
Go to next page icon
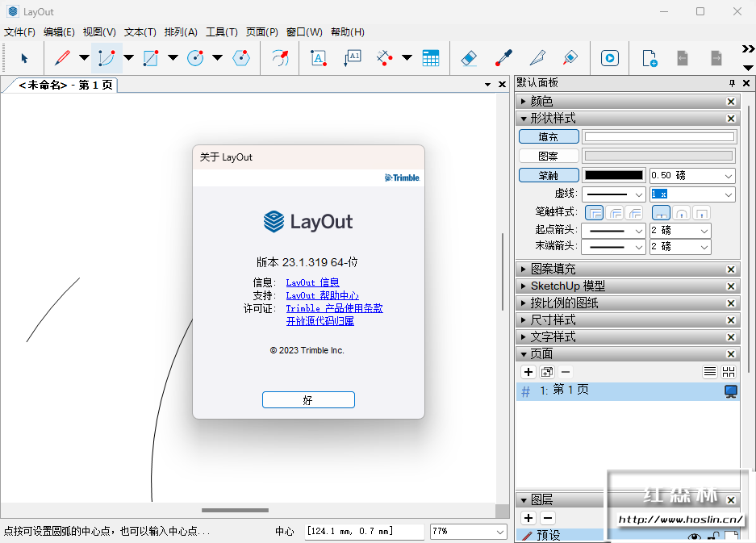[x=716, y=58]
